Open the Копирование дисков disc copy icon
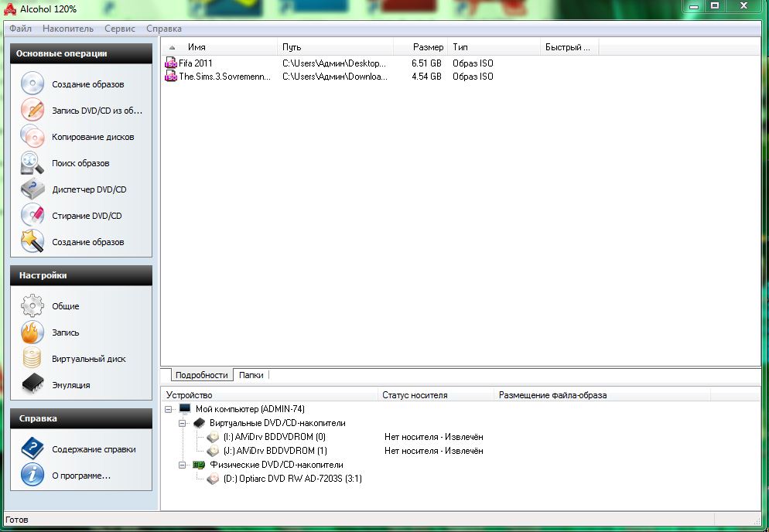Viewport: 769px width, 532px height. (32, 136)
